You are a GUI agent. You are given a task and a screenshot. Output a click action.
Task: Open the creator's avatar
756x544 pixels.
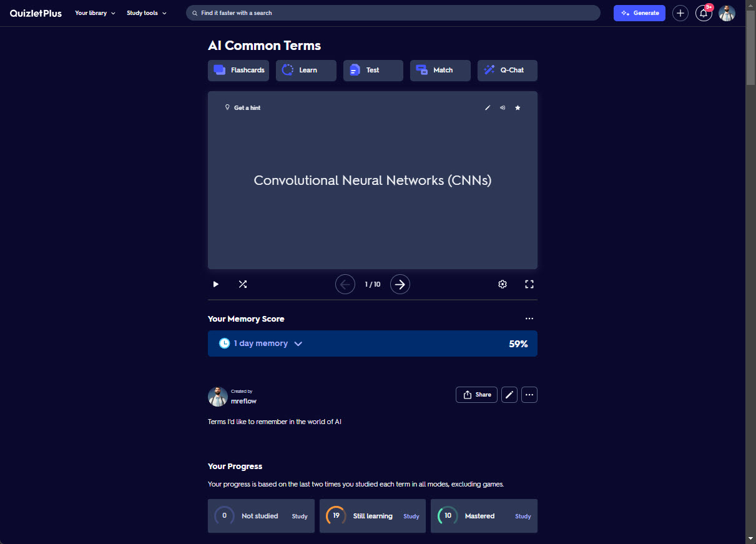coord(218,397)
